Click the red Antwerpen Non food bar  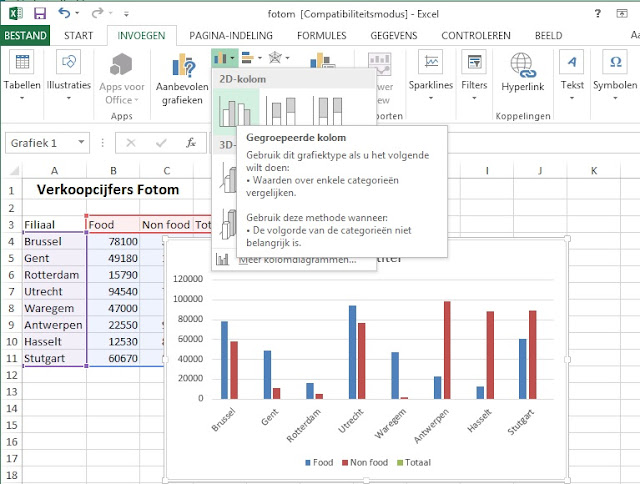(x=447, y=350)
